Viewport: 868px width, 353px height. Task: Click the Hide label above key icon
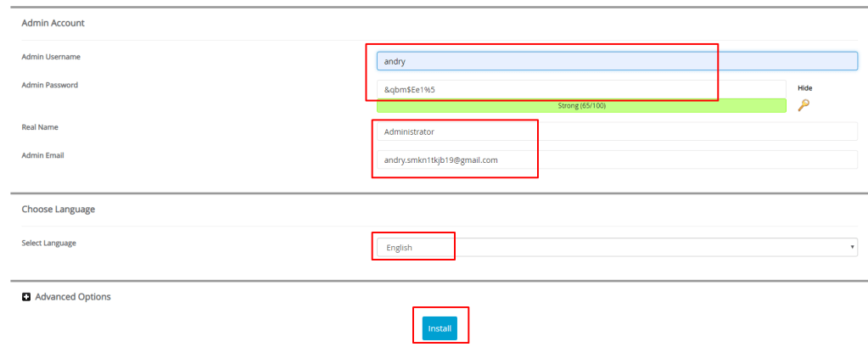click(x=804, y=87)
